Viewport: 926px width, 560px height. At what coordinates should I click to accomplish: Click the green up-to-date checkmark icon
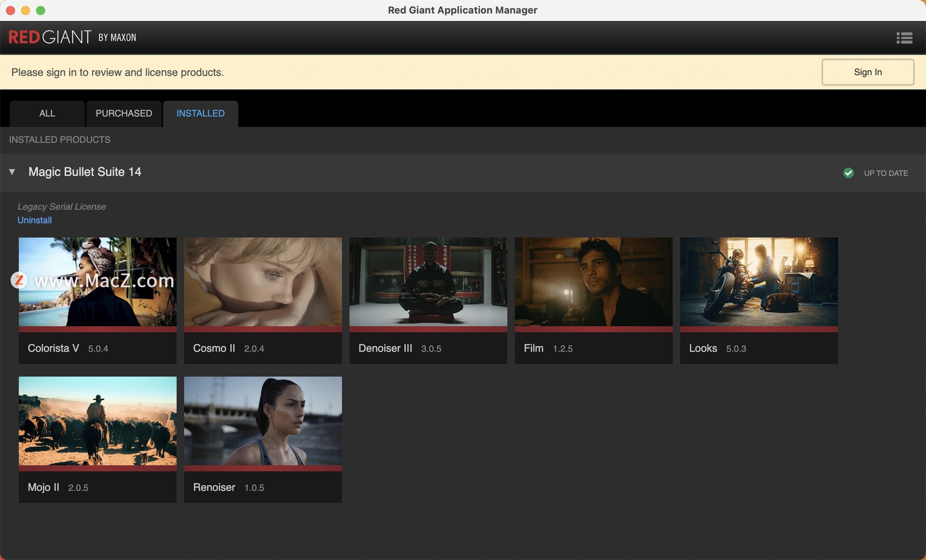coord(848,173)
